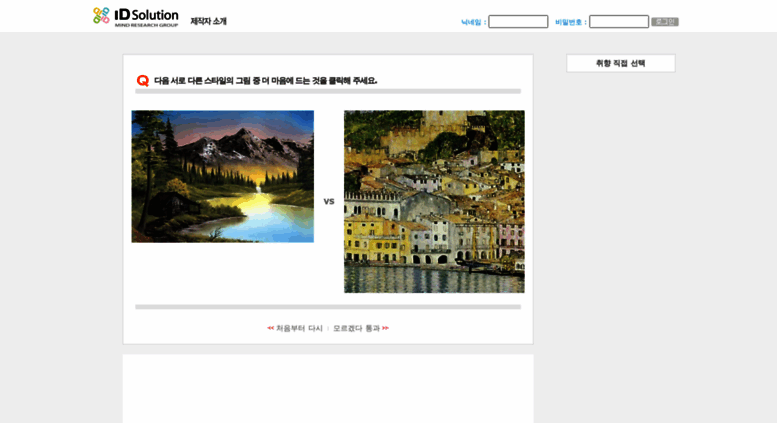Screen dimensions: 777x423
Task: Click the red right double arrow
Action: click(385, 328)
